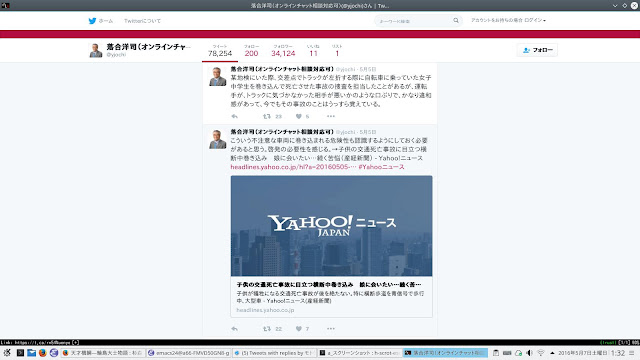This screenshot has width=640, height=360.
Task: Click the blue globe browser launcher icon
Action: point(53,353)
